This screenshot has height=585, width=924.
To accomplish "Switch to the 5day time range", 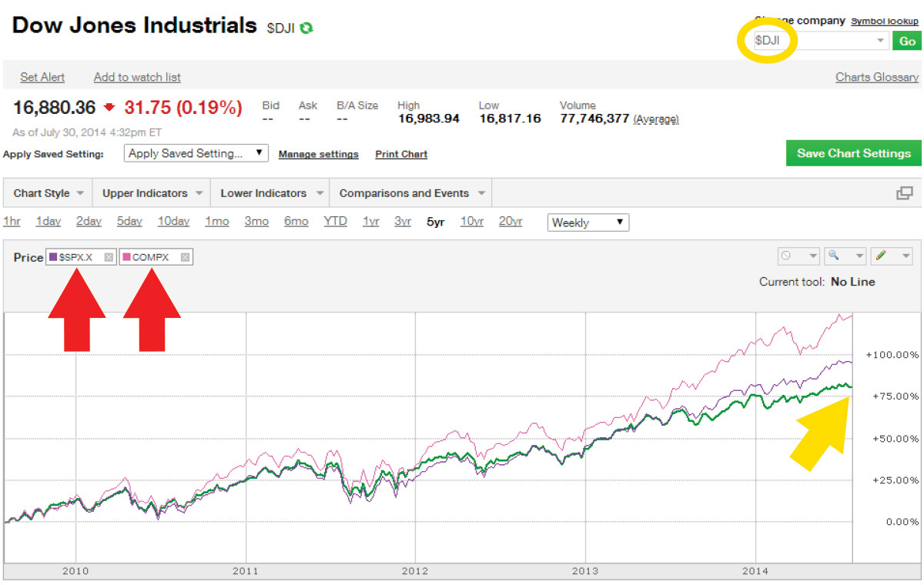I will click(x=129, y=222).
